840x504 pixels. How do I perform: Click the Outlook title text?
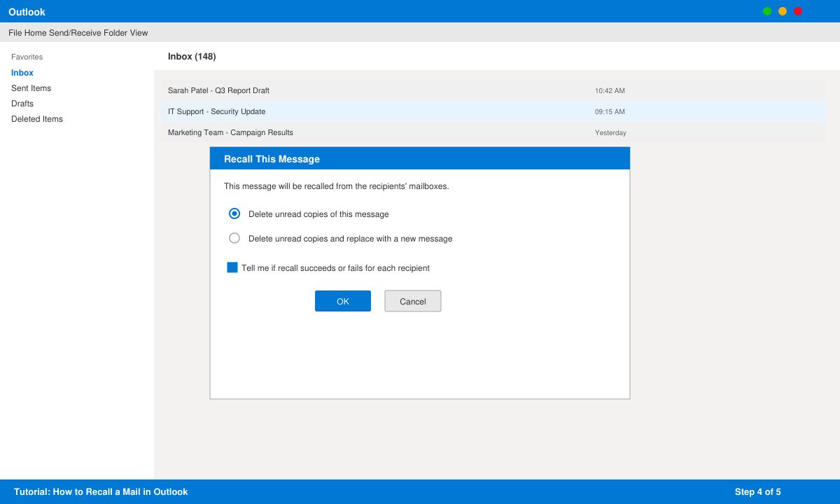pyautogui.click(x=27, y=12)
